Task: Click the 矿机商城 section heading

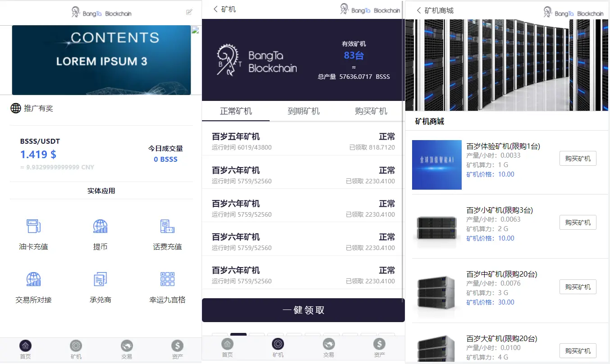Action: (430, 121)
